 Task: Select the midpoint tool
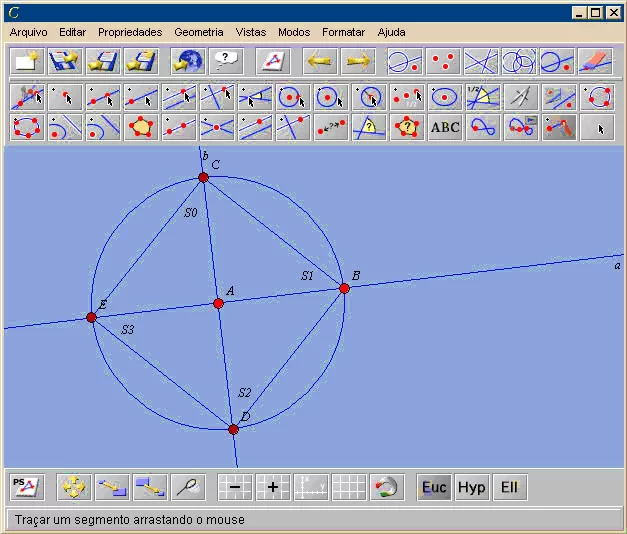(x=407, y=97)
